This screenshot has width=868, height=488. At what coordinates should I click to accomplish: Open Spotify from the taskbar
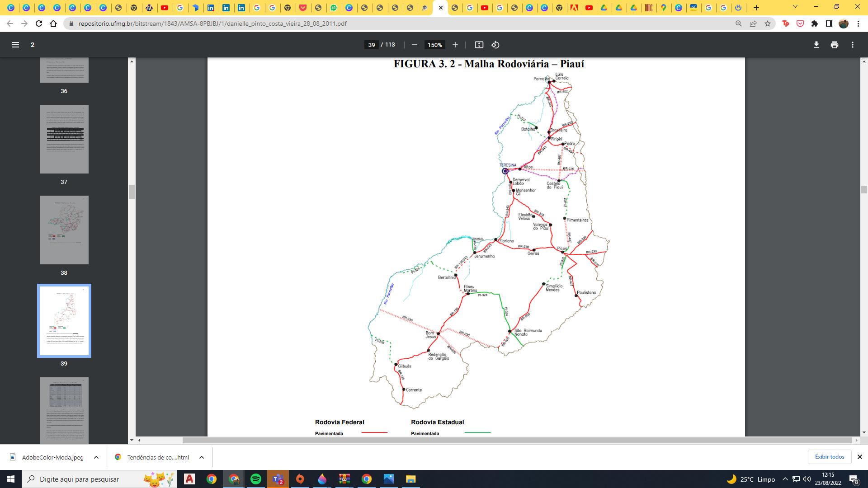(256, 479)
